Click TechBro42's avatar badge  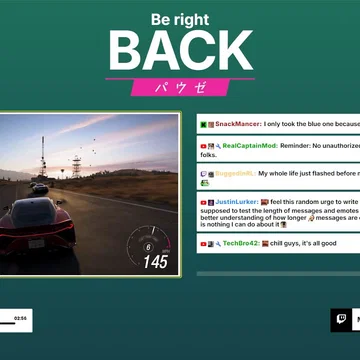(x=211, y=244)
